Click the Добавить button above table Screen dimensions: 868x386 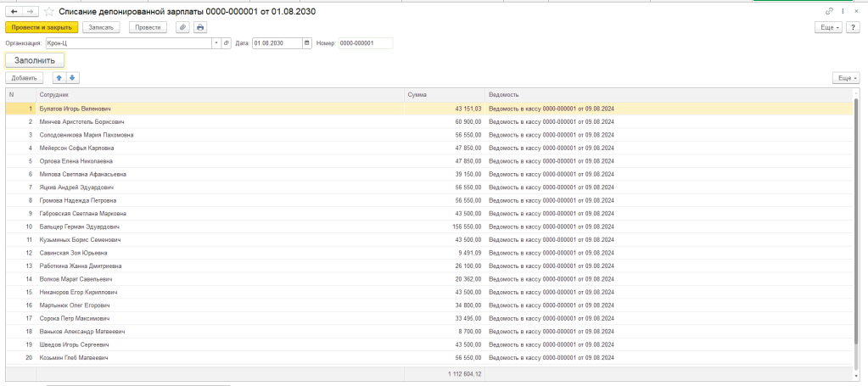pyautogui.click(x=24, y=78)
